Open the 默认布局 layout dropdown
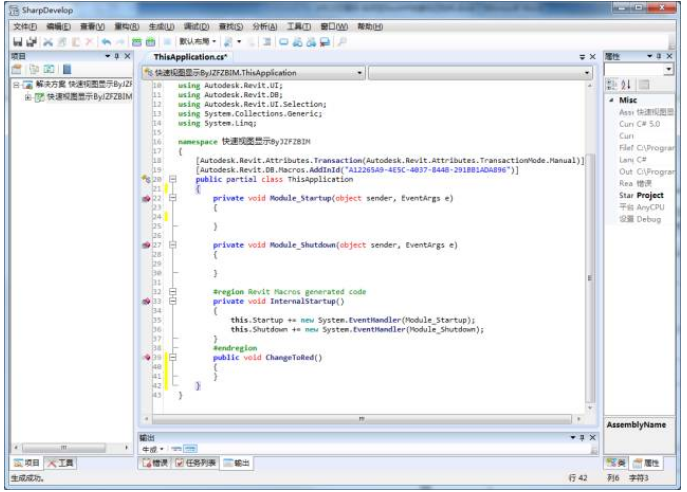 (x=198, y=42)
